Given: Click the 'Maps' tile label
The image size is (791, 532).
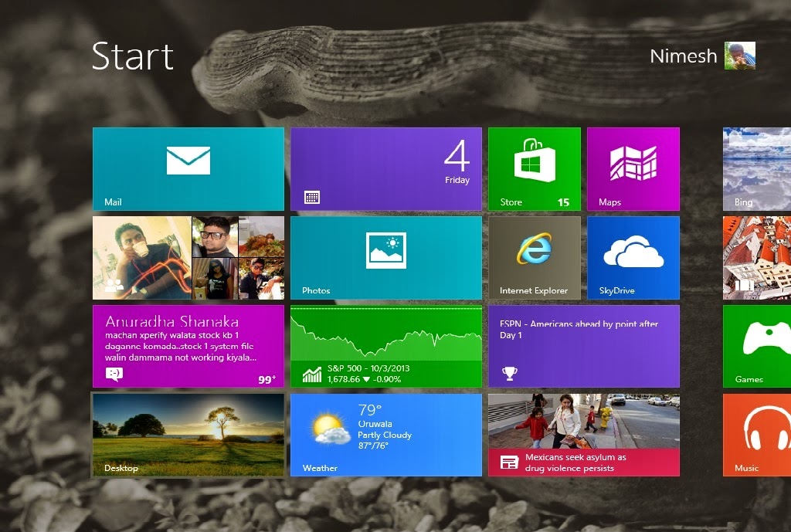Looking at the screenshot, I should pos(609,202).
